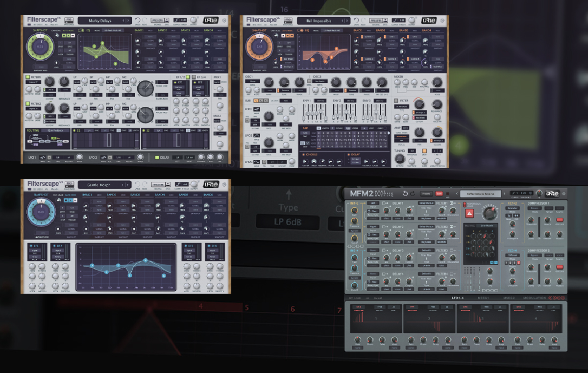Click snapshot morph wheel in Filterscape FX

[40, 47]
